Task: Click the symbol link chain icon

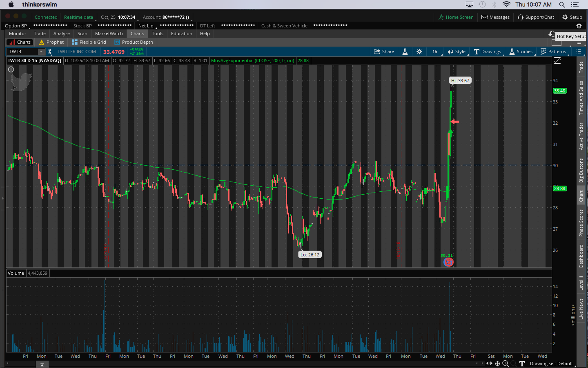Action: 50,52
